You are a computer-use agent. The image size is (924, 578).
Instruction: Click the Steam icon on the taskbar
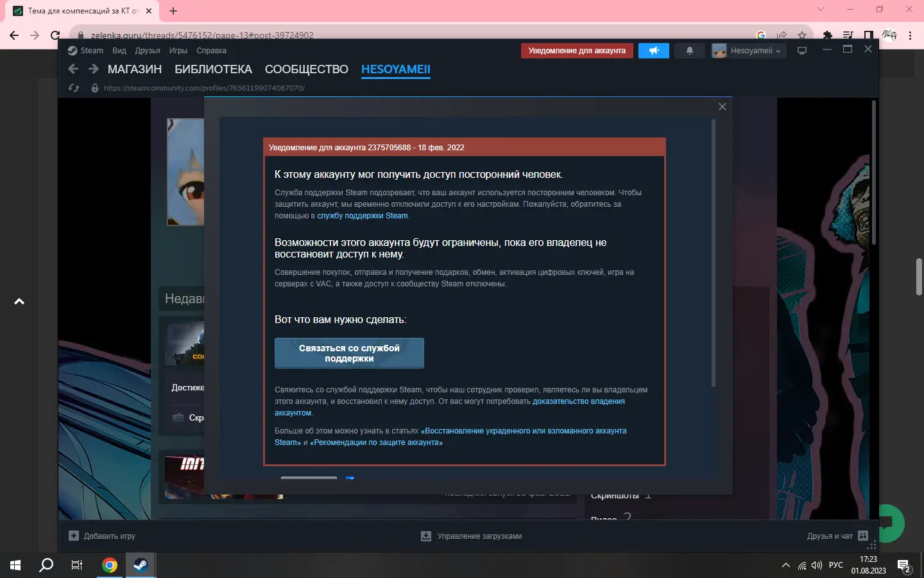(141, 565)
